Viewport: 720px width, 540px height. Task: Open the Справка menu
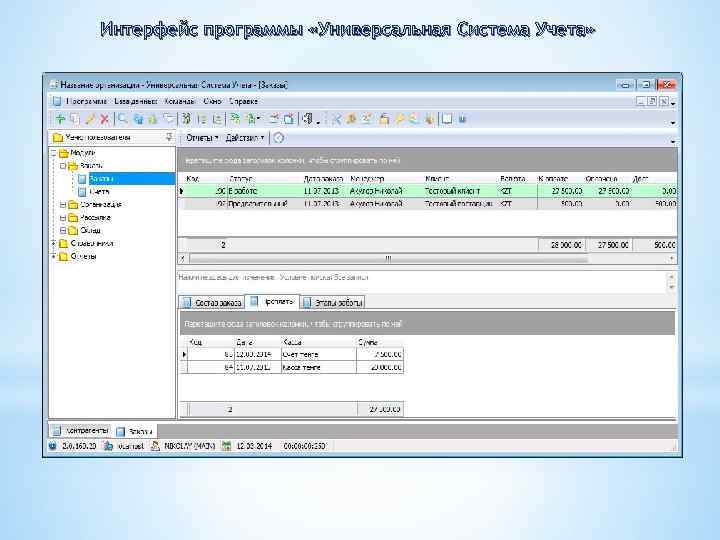pos(243,101)
